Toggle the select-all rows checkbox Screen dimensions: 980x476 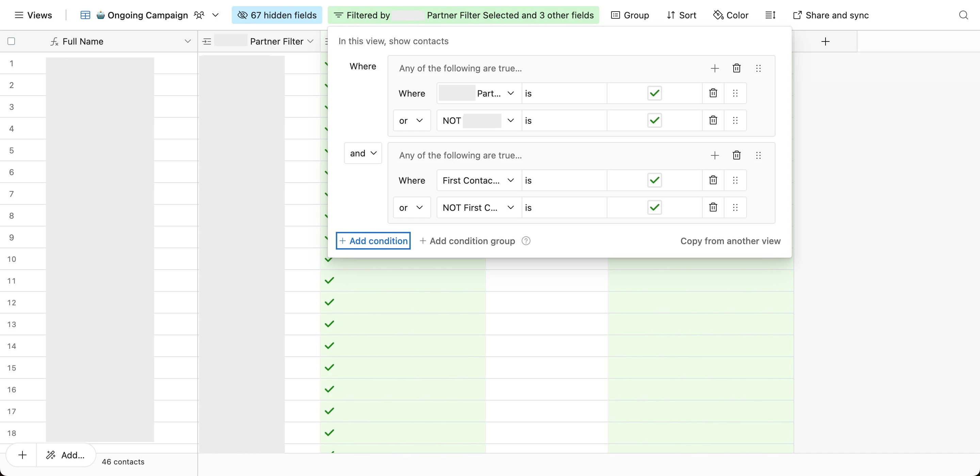pyautogui.click(x=12, y=41)
